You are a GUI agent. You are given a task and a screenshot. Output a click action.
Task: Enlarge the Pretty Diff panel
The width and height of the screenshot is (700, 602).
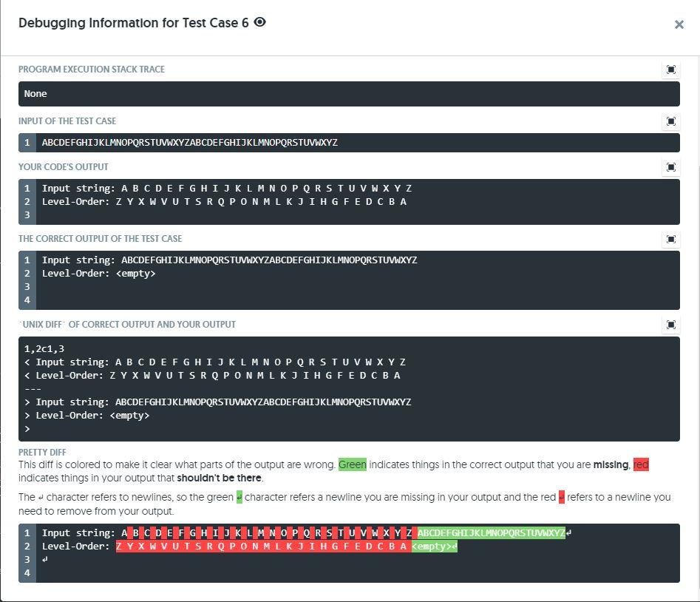point(670,452)
